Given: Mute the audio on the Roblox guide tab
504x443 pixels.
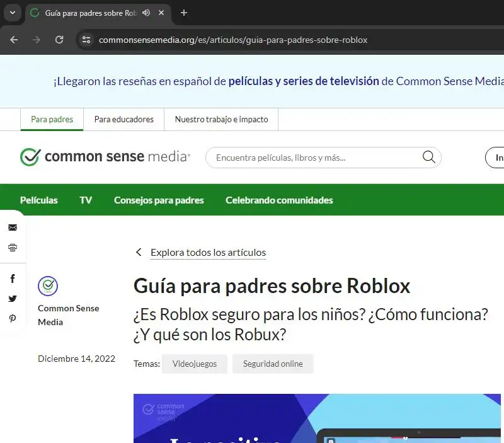Looking at the screenshot, I should [x=146, y=13].
